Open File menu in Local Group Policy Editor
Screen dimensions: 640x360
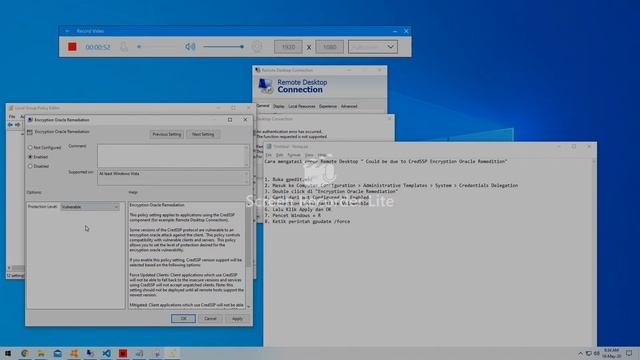(12, 117)
